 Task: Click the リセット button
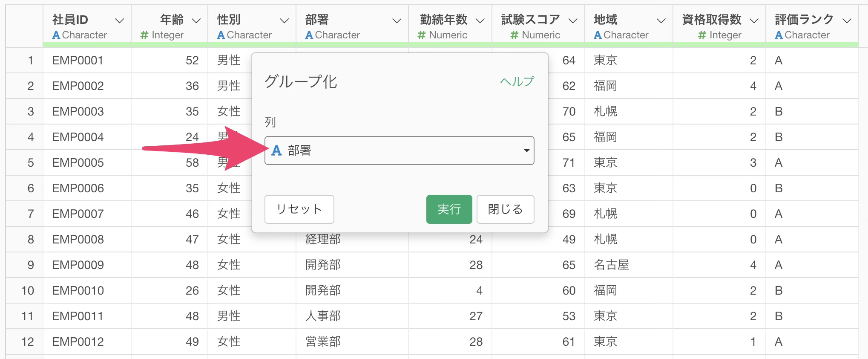[299, 209]
